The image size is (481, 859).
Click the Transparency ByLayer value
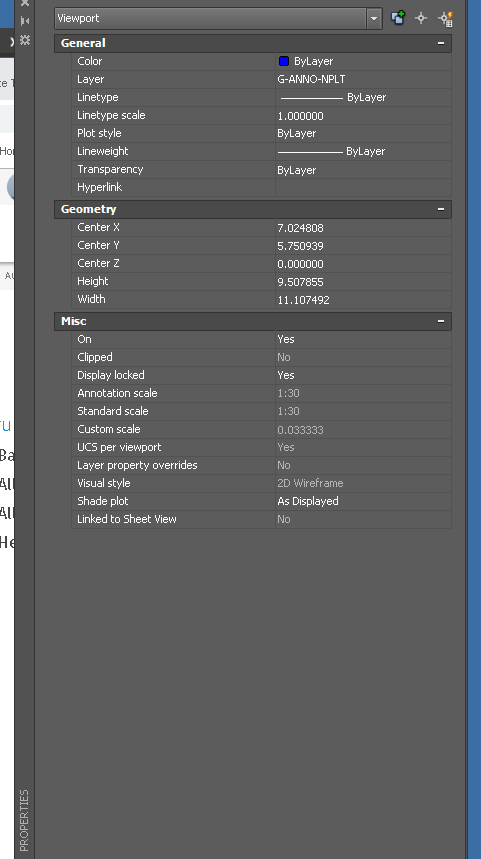pos(296,170)
